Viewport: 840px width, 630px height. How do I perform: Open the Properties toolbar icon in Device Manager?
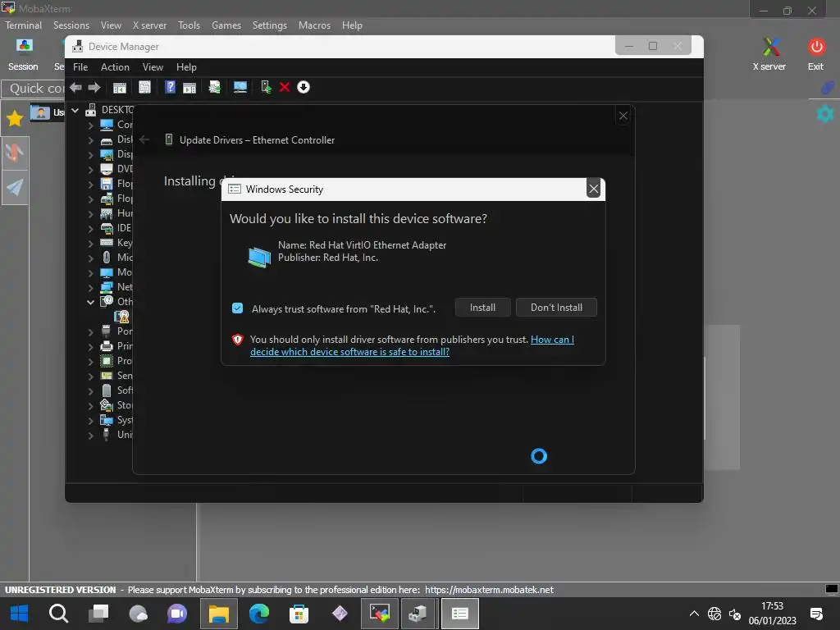coord(144,87)
